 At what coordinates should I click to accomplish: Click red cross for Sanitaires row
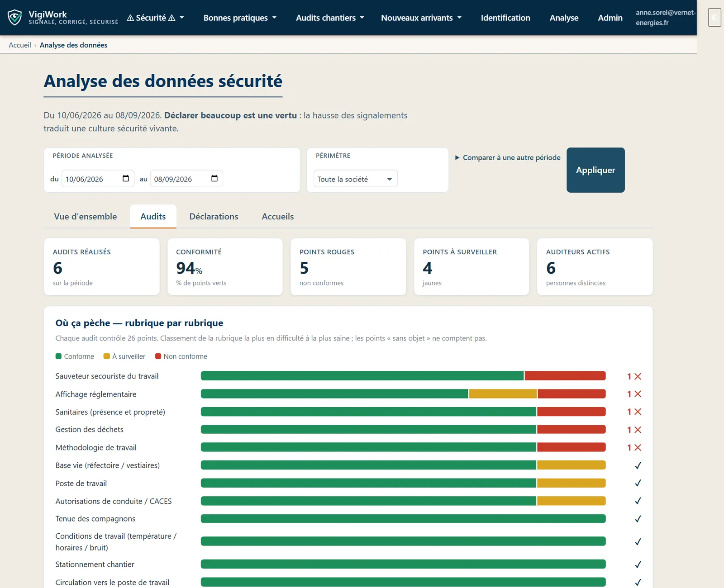pyautogui.click(x=638, y=412)
